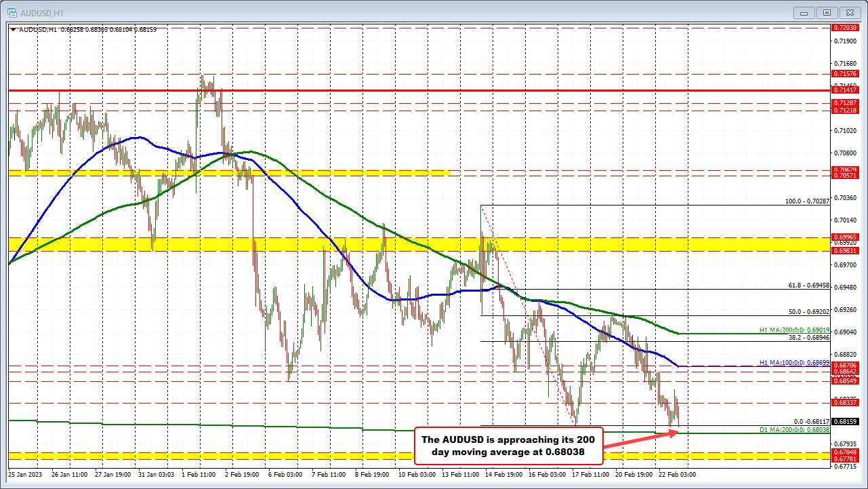Select the H1 MA:100 blue indicator label
This screenshot has height=489, width=868.
793,363
